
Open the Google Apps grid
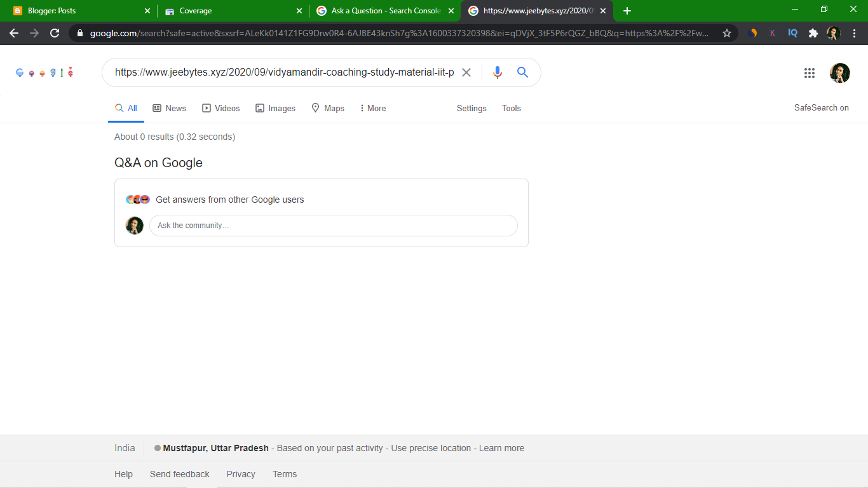(x=810, y=73)
